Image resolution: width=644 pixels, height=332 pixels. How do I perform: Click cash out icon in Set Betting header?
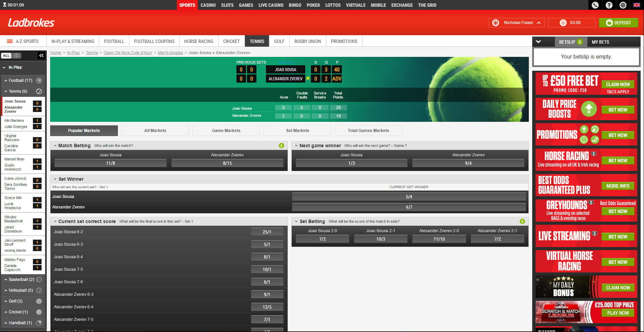point(522,221)
